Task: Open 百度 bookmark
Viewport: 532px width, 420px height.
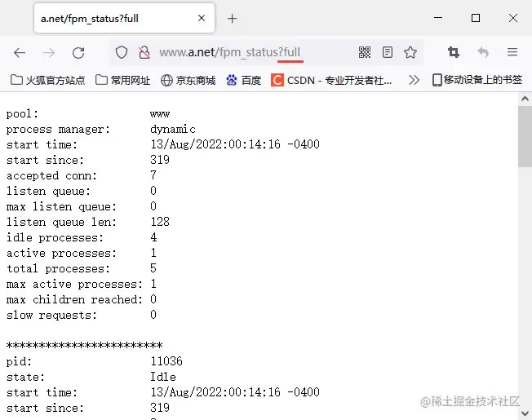Action: (x=244, y=81)
